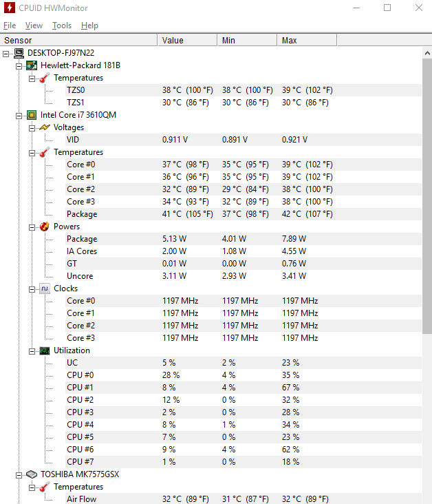Viewport: 432px width, 504px height.
Task: Click the Powers flame icon
Action: pyautogui.click(x=45, y=227)
